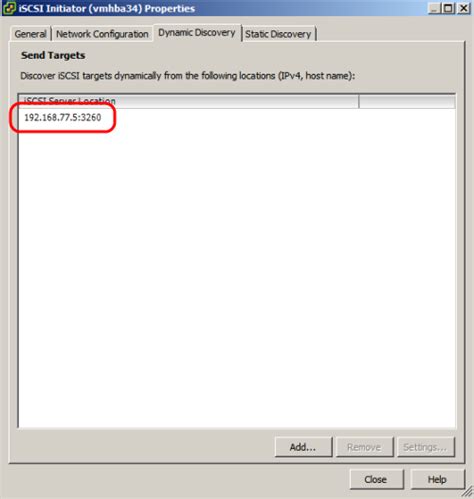Click the divider between the column headers
The height and width of the screenshot is (499, 474).
(359, 101)
